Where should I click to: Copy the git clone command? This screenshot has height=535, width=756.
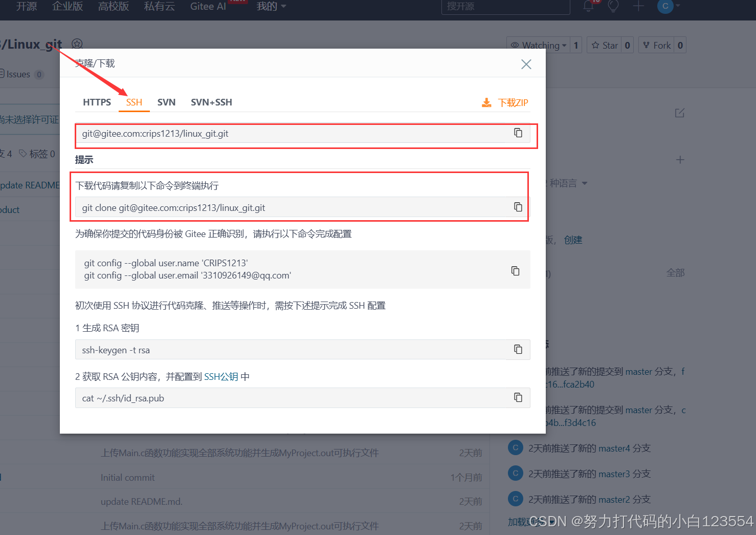518,207
